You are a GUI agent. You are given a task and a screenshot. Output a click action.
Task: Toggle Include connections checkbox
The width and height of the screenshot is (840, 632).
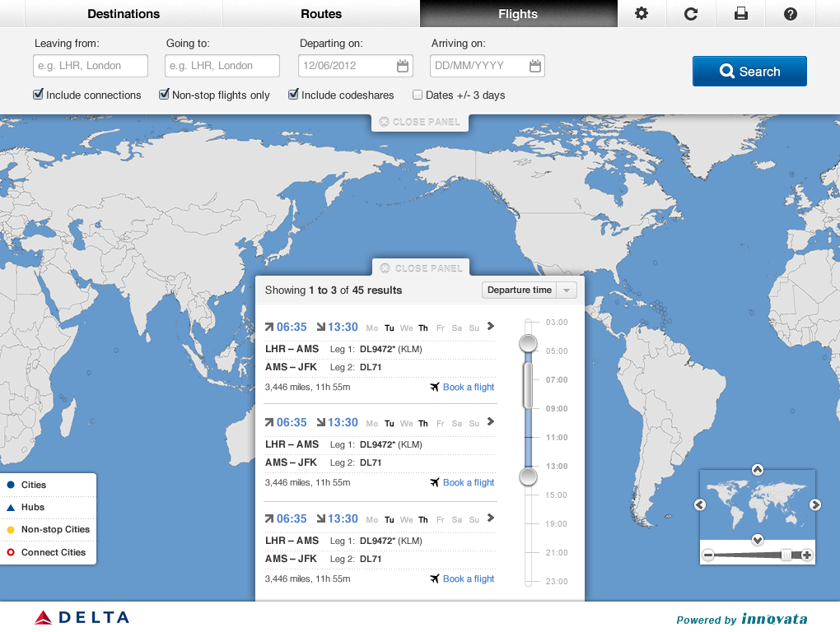tap(38, 95)
